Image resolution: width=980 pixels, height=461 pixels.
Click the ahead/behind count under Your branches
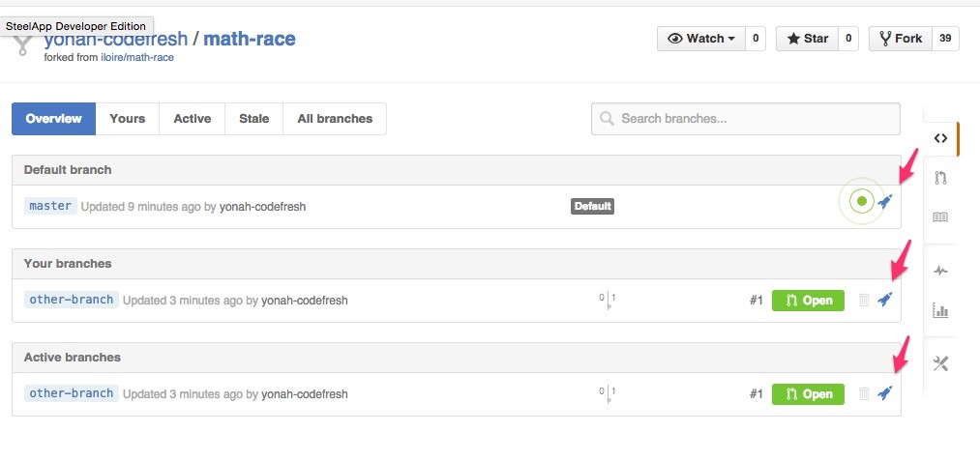click(608, 301)
